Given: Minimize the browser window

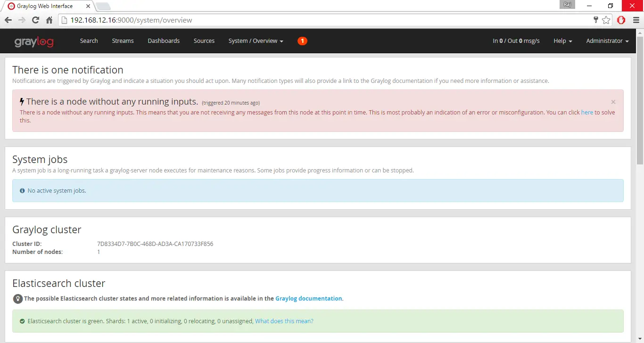Looking at the screenshot, I should (590, 6).
